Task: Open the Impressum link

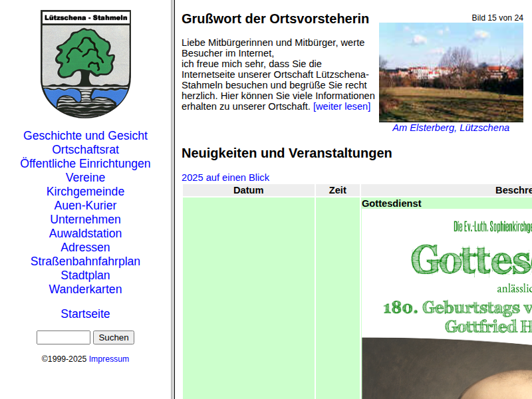Action: click(109, 358)
